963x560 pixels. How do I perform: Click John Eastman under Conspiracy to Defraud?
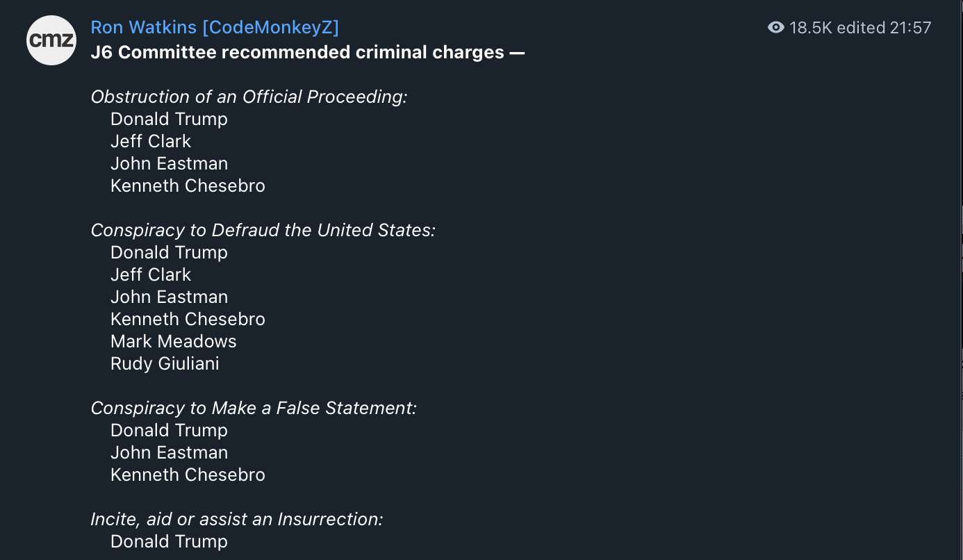coord(169,297)
